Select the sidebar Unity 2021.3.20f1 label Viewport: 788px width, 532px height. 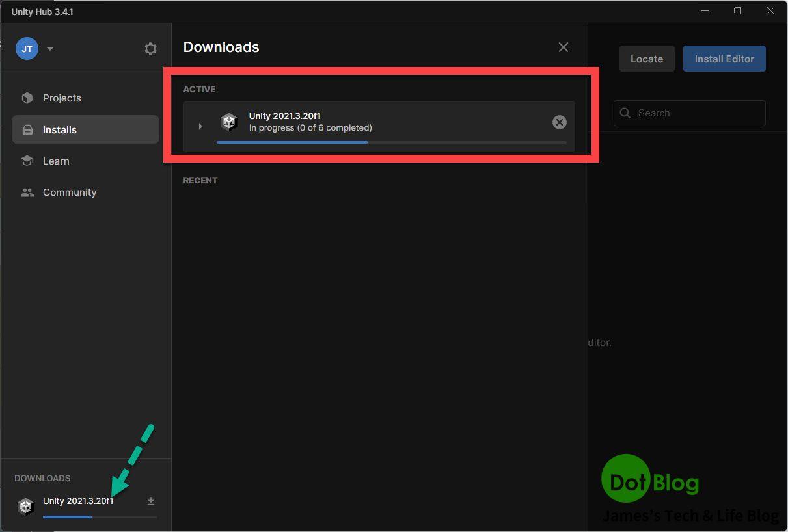pyautogui.click(x=78, y=501)
